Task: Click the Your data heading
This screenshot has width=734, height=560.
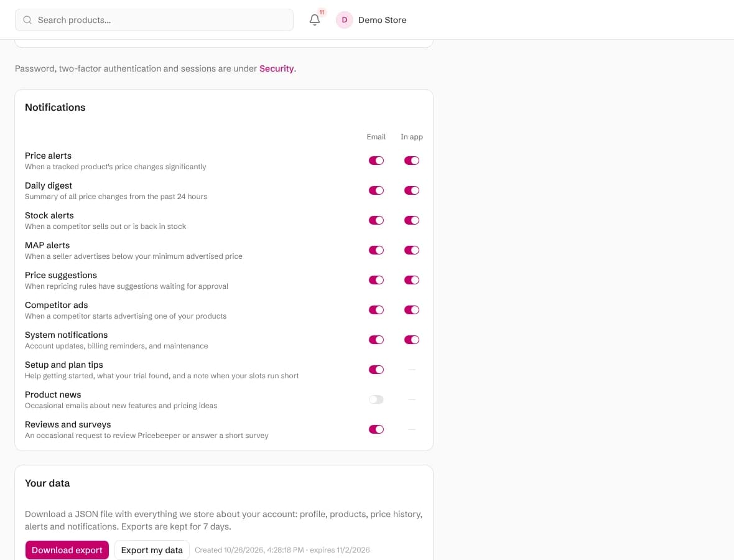Action: (x=47, y=483)
